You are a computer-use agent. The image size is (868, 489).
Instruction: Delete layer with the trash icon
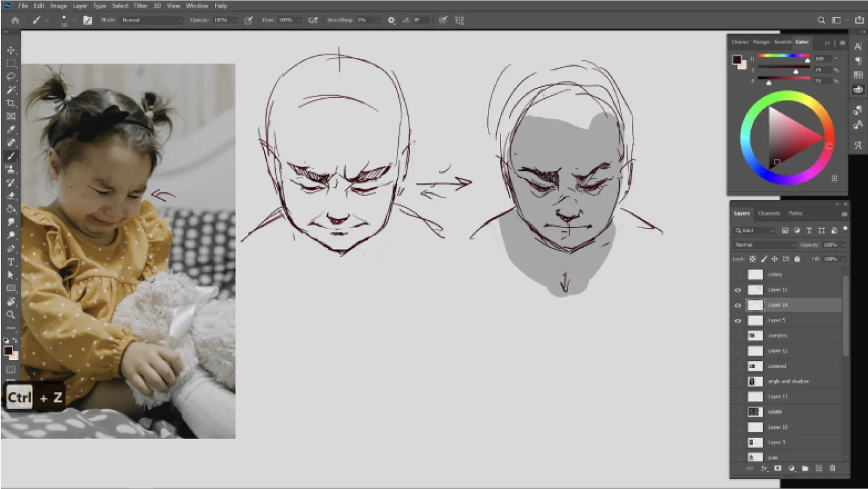coord(832,468)
